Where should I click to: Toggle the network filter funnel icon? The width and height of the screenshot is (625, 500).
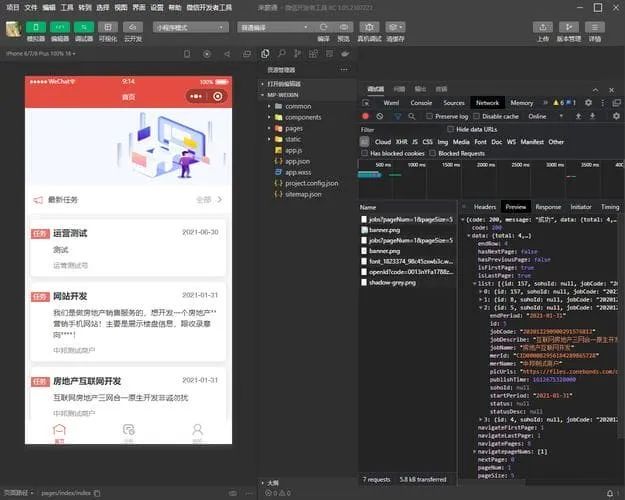(397, 116)
